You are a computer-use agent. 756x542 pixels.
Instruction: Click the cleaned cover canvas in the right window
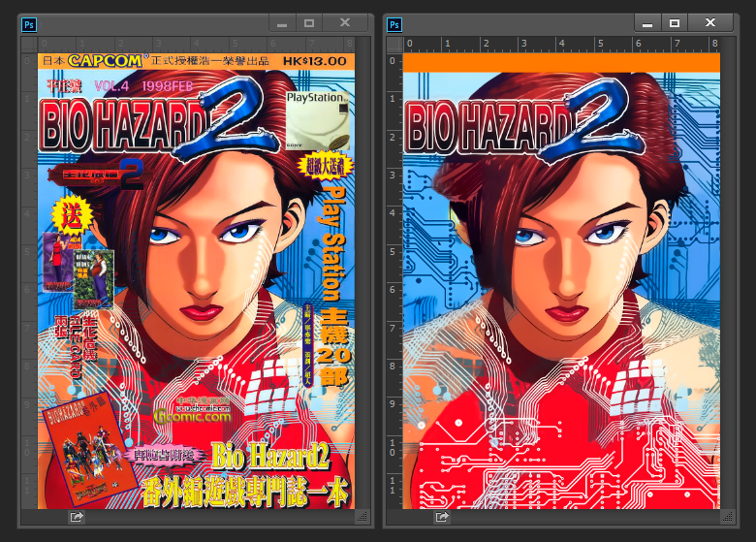[562, 280]
